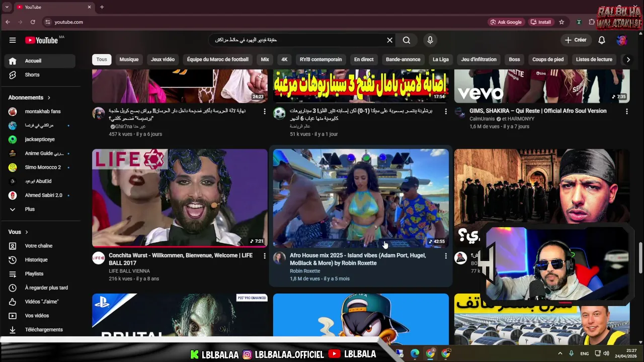
Task: Open Shorts in the sidebar
Action: (x=40, y=75)
